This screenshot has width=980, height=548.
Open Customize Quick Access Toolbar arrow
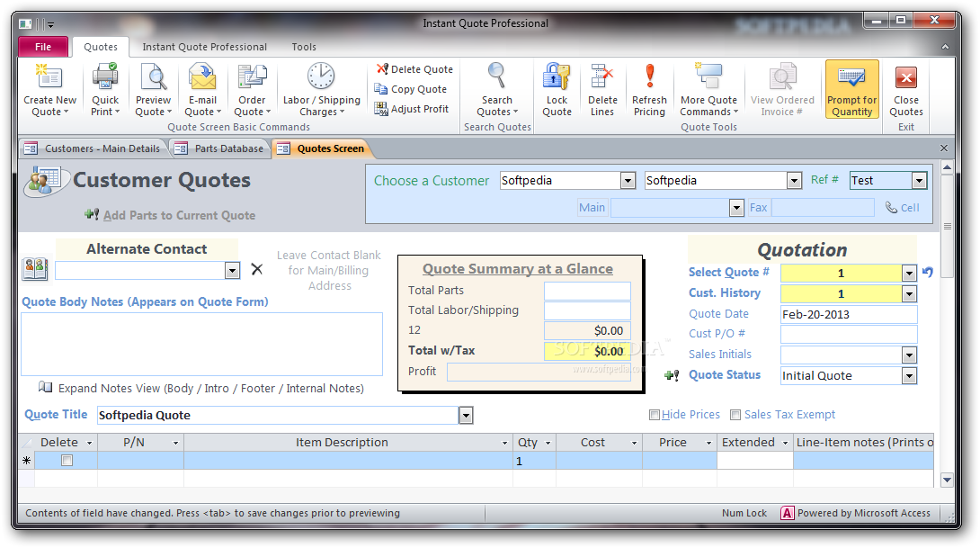click(50, 25)
